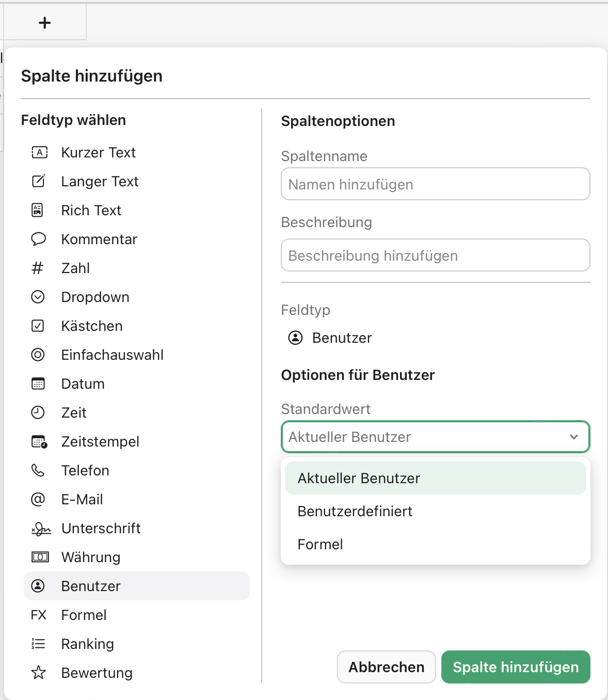Select the Bewertung star icon

tap(39, 673)
